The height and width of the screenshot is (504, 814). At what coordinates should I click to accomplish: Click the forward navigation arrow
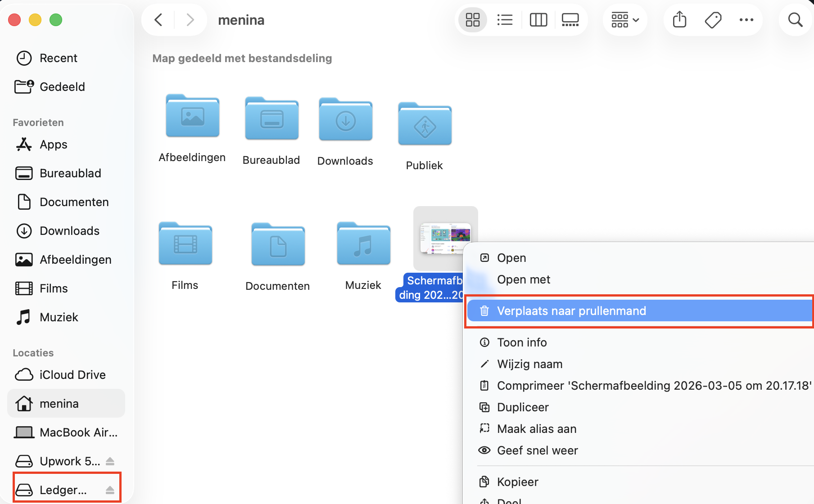(190, 19)
